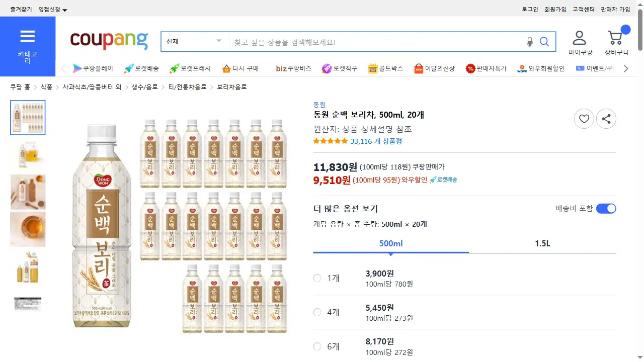Select first thumbnail of 20 bottles
Viewport: 644px width, 362px height.
(28, 118)
